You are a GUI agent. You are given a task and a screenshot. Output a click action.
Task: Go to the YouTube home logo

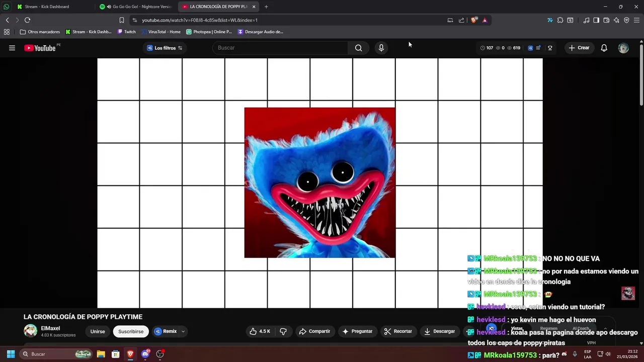tap(40, 48)
